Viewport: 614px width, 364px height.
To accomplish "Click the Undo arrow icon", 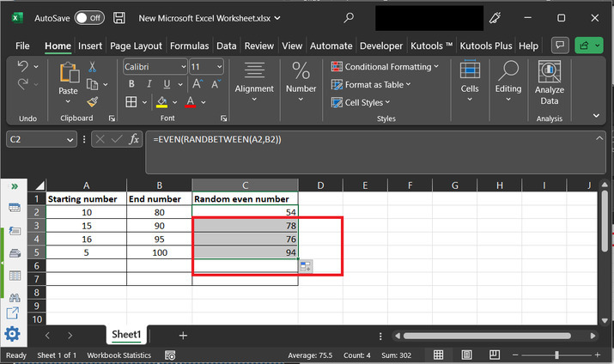I will click(23, 66).
